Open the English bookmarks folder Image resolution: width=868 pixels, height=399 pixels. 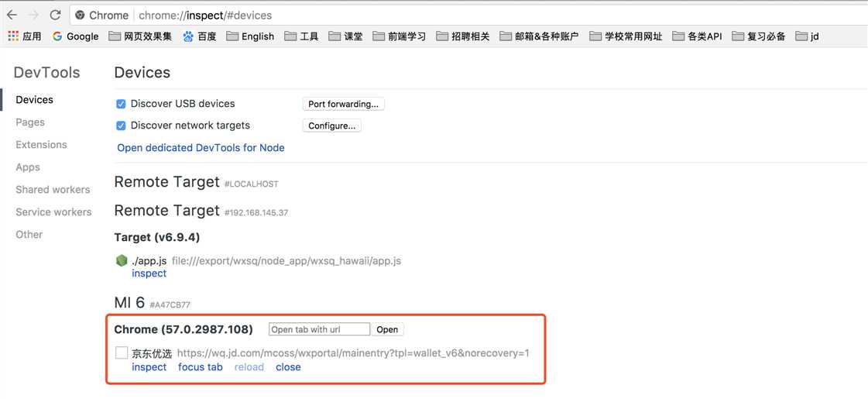coord(250,36)
